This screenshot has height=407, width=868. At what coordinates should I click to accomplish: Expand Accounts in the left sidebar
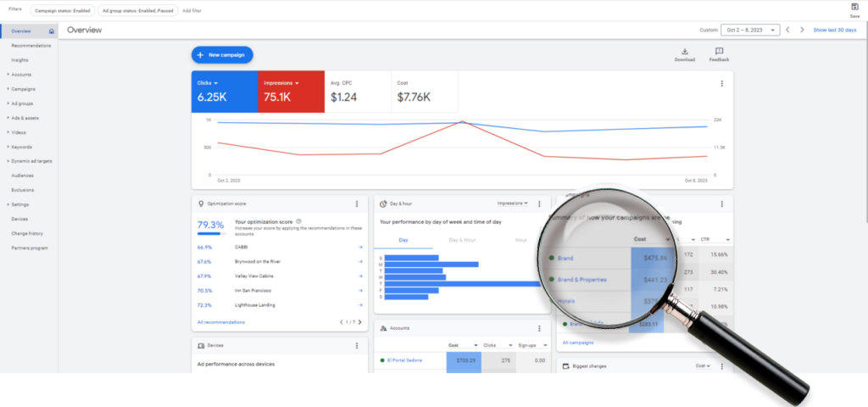[8, 75]
